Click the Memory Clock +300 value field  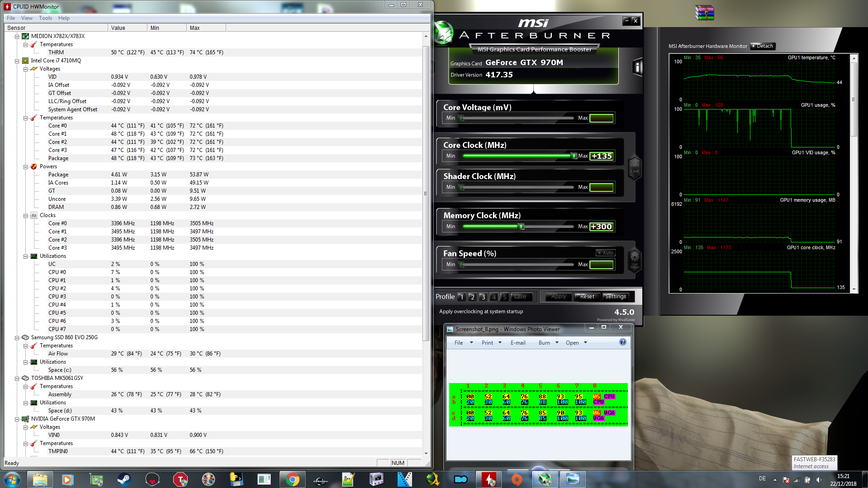pos(602,227)
